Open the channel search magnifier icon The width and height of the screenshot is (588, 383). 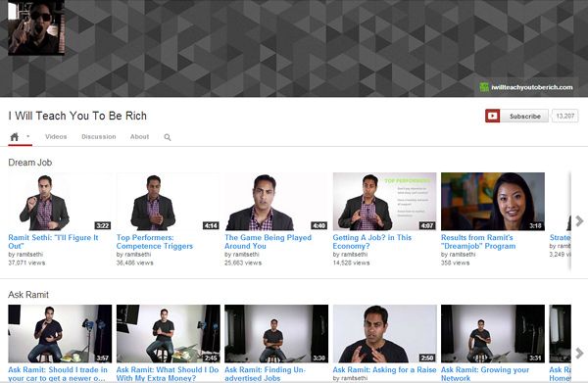coord(168,137)
